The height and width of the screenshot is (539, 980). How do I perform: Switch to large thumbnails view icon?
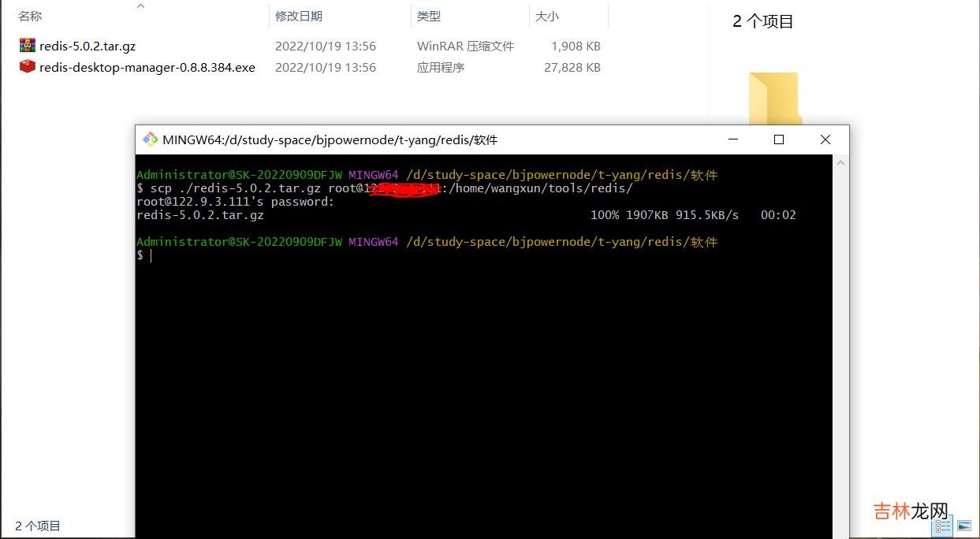pyautogui.click(x=964, y=526)
